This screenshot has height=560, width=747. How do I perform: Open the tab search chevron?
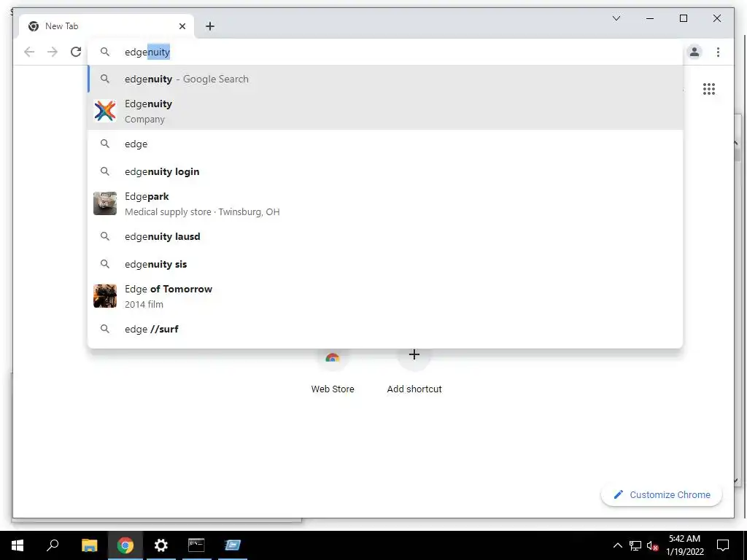[616, 18]
